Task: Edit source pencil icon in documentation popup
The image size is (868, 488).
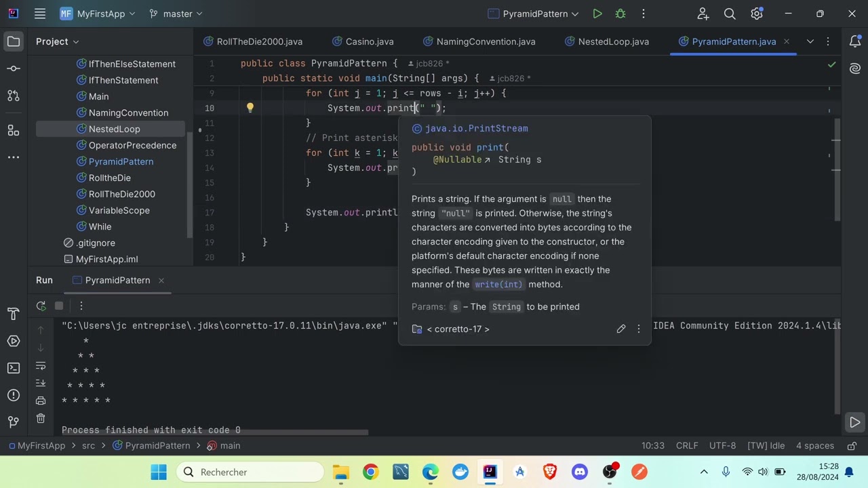Action: (x=620, y=329)
